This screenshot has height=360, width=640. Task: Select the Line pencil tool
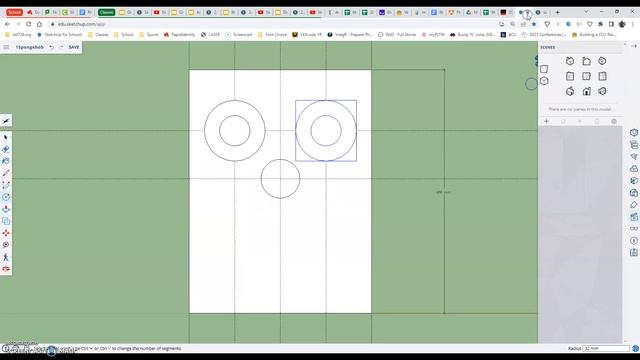click(6, 173)
